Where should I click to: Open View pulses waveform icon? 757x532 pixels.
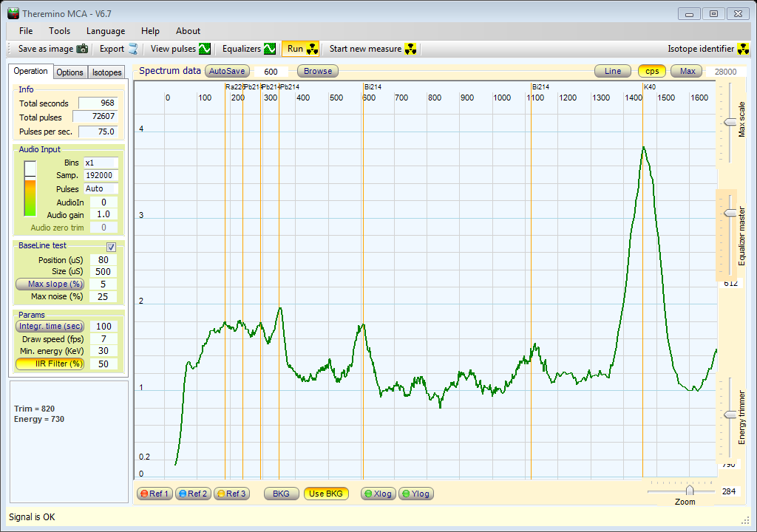(205, 49)
